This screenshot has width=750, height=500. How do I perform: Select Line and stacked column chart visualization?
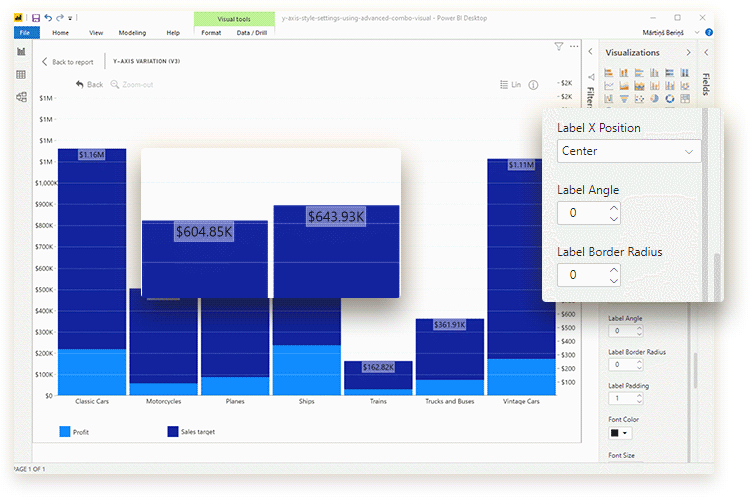[x=654, y=86]
